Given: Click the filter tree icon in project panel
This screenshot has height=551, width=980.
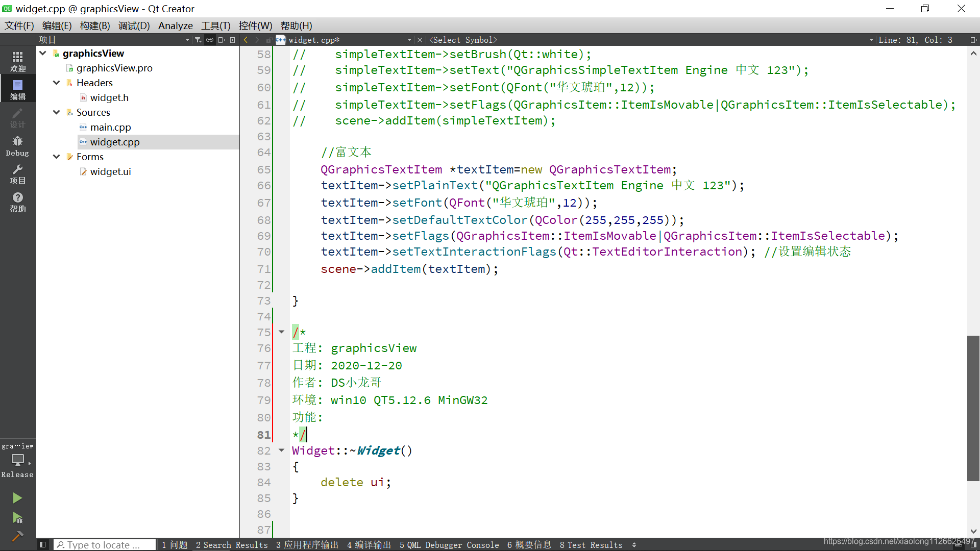Looking at the screenshot, I should click(198, 40).
